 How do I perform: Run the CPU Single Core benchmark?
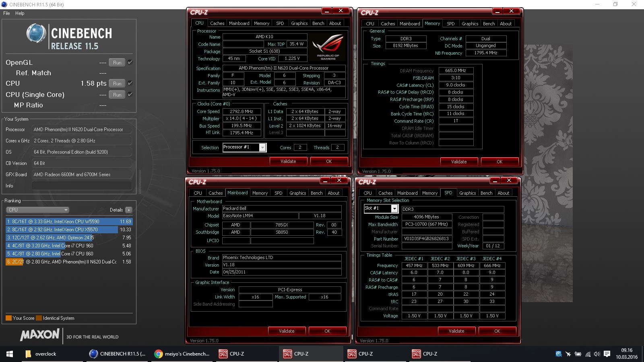(117, 95)
